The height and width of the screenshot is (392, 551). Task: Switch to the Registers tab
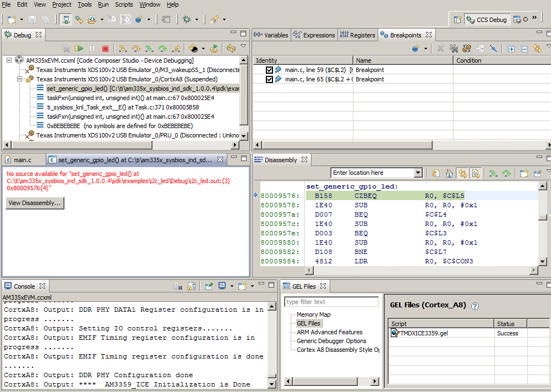coord(358,35)
